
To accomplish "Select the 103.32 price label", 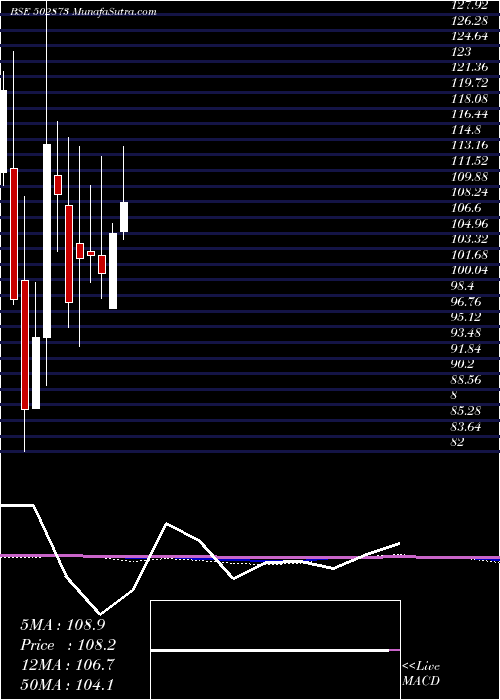I will coord(470,239).
